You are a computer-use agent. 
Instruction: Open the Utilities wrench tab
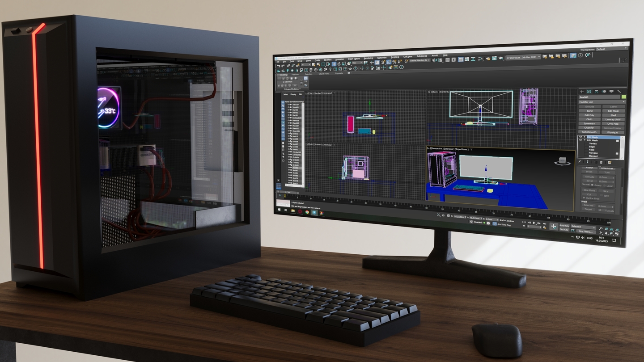pos(619,92)
